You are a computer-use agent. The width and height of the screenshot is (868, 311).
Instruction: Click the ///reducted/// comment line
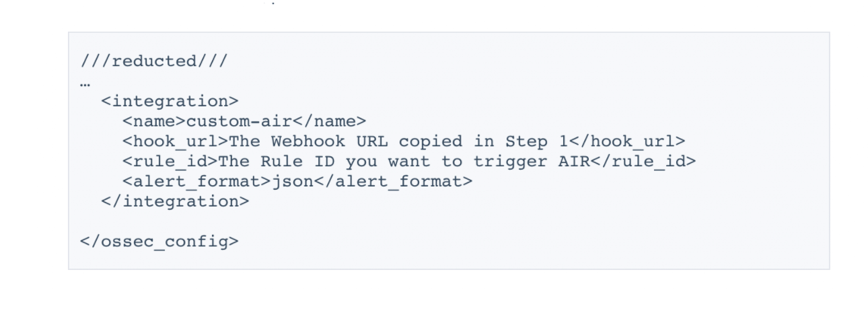[154, 61]
